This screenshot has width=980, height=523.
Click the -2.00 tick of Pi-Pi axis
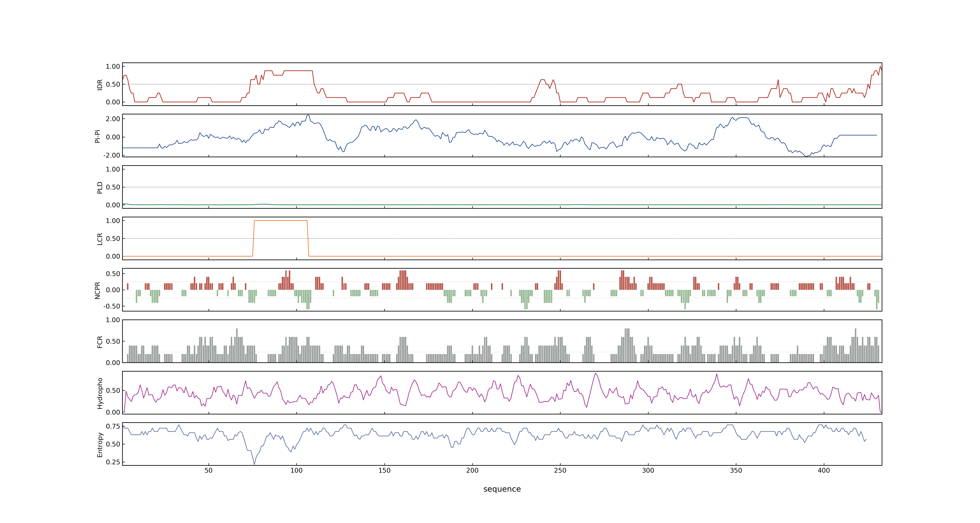(x=111, y=155)
